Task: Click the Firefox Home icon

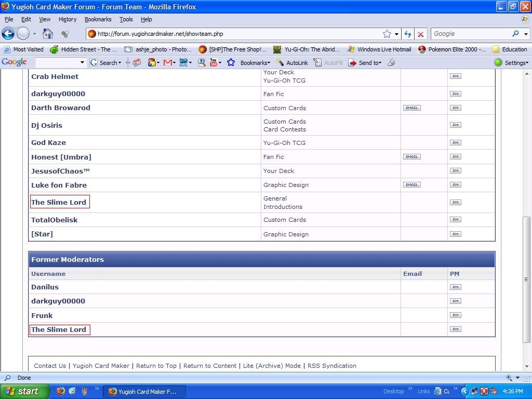Action: click(x=48, y=34)
